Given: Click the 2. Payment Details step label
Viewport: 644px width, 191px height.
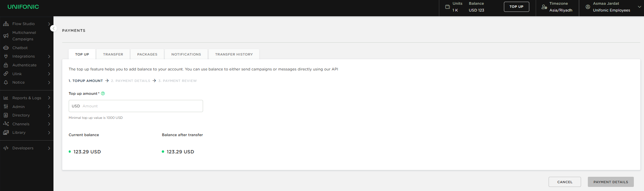Looking at the screenshot, I should click(x=131, y=81).
